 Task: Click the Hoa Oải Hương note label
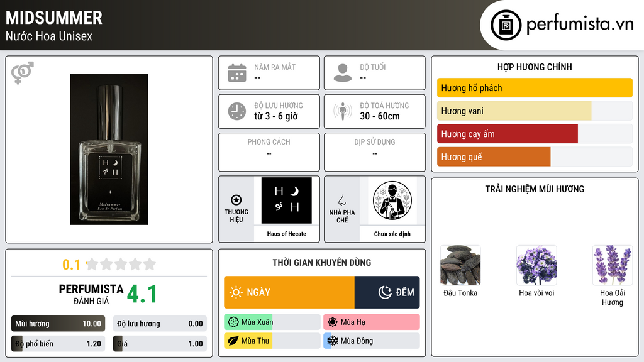(613, 297)
